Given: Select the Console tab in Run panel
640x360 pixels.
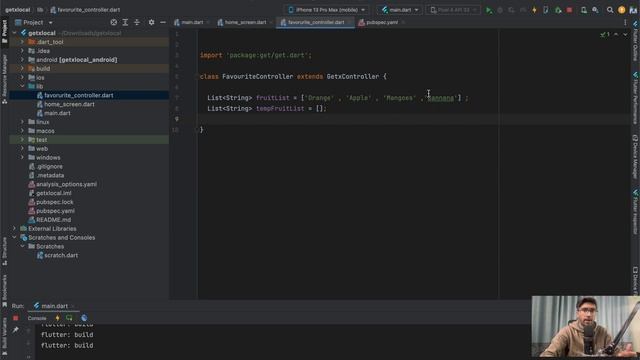Looking at the screenshot, I should click(x=37, y=318).
